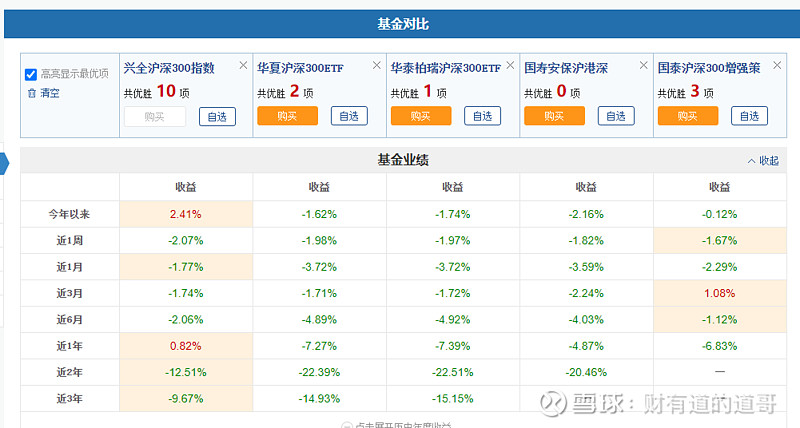Click the -9.67% 近3年 value
800x428 pixels.
point(186,398)
